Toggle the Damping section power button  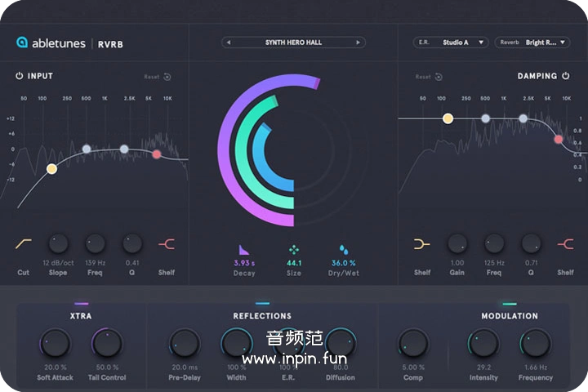(x=565, y=76)
